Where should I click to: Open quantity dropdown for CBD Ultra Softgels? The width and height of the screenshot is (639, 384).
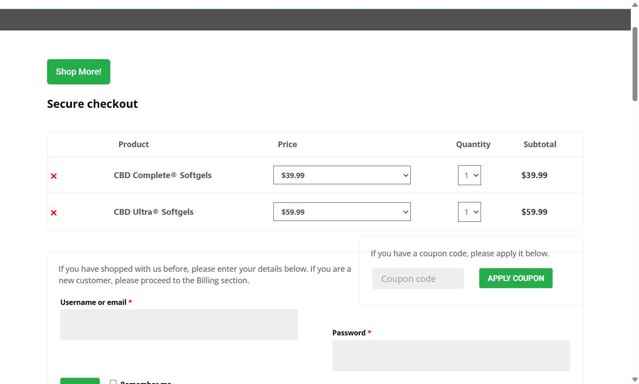tap(469, 212)
